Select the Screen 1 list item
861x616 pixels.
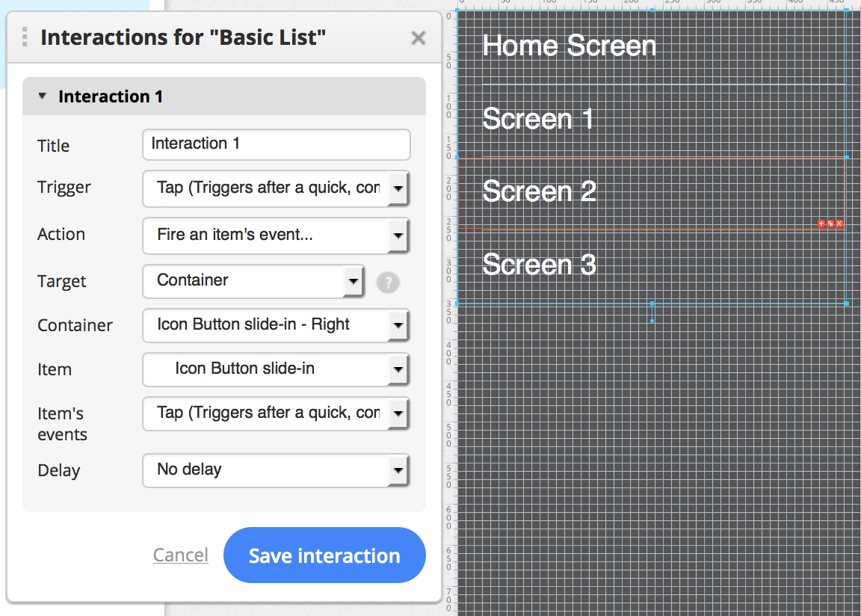coord(538,119)
